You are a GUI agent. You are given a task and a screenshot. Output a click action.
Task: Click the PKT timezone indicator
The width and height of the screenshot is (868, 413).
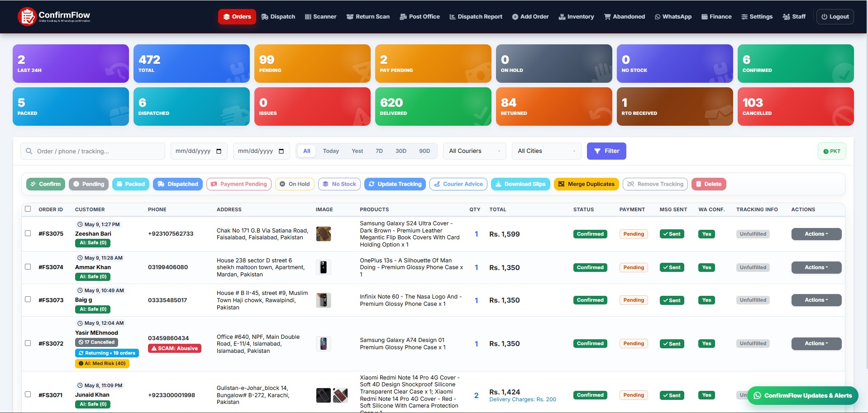pyautogui.click(x=832, y=151)
